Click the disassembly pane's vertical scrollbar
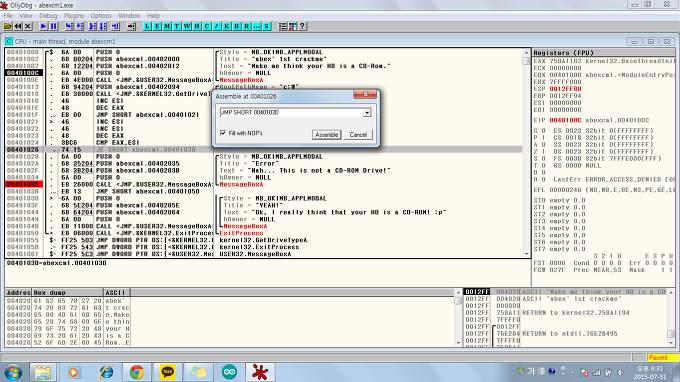680x382 pixels. click(526, 153)
